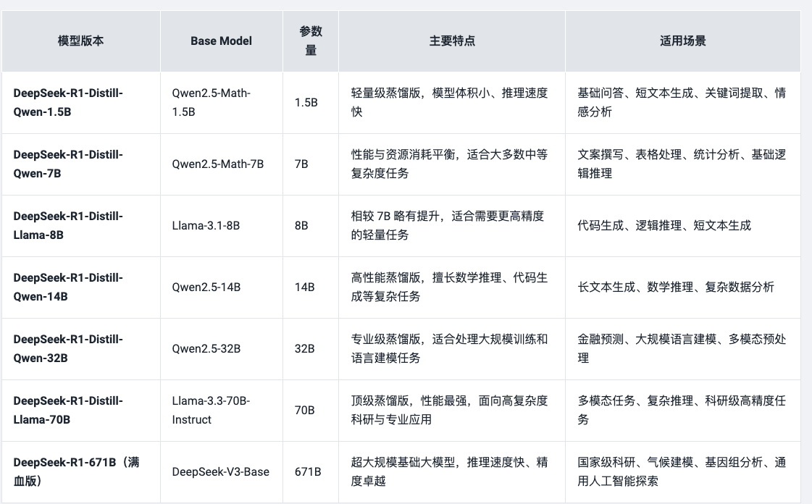Screen dimensions: 812x504
Task: Click the 相较 7B 略有提升 feature description
Action: pyautogui.click(x=448, y=226)
